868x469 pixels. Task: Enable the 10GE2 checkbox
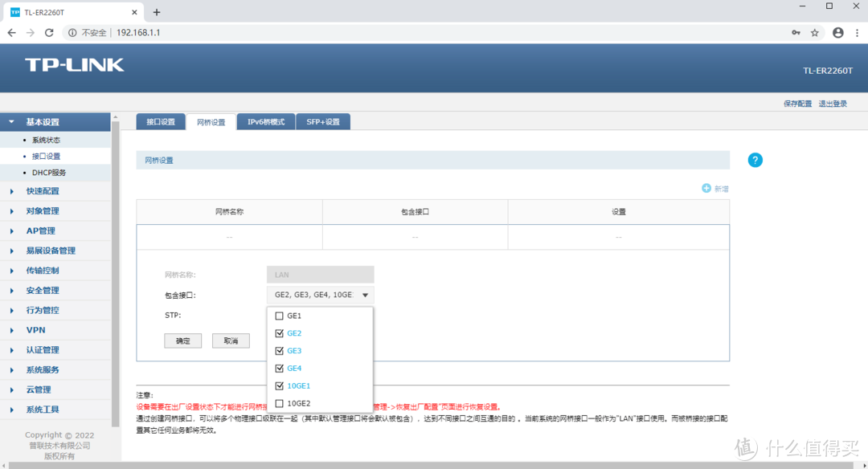click(278, 402)
